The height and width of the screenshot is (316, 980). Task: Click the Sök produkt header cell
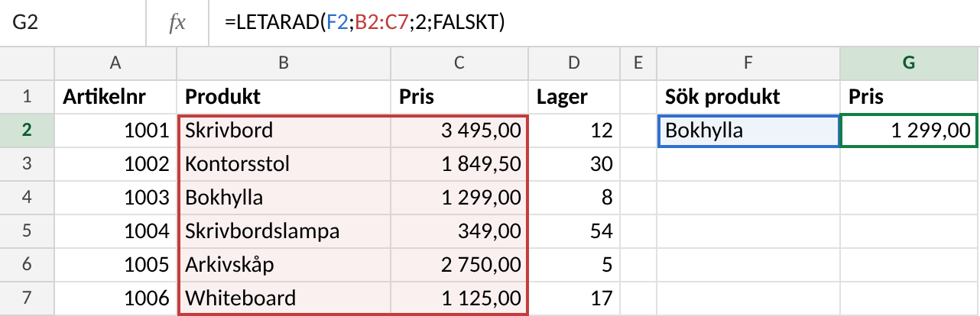pyautogui.click(x=748, y=97)
